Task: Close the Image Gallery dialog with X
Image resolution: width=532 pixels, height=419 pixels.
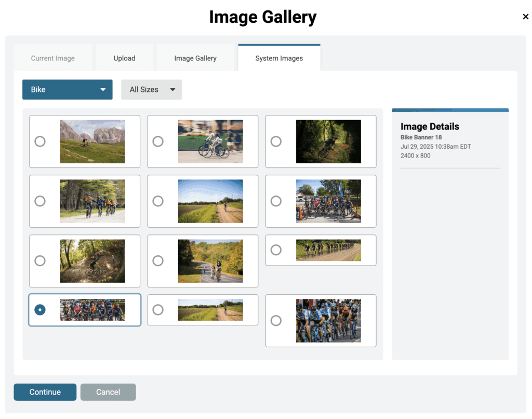Action: [525, 17]
